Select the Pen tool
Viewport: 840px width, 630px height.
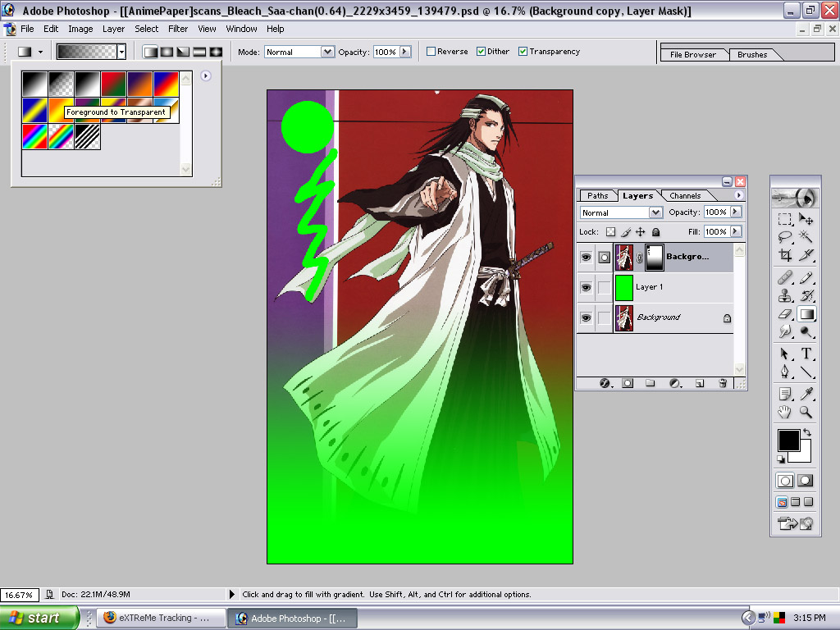(785, 372)
